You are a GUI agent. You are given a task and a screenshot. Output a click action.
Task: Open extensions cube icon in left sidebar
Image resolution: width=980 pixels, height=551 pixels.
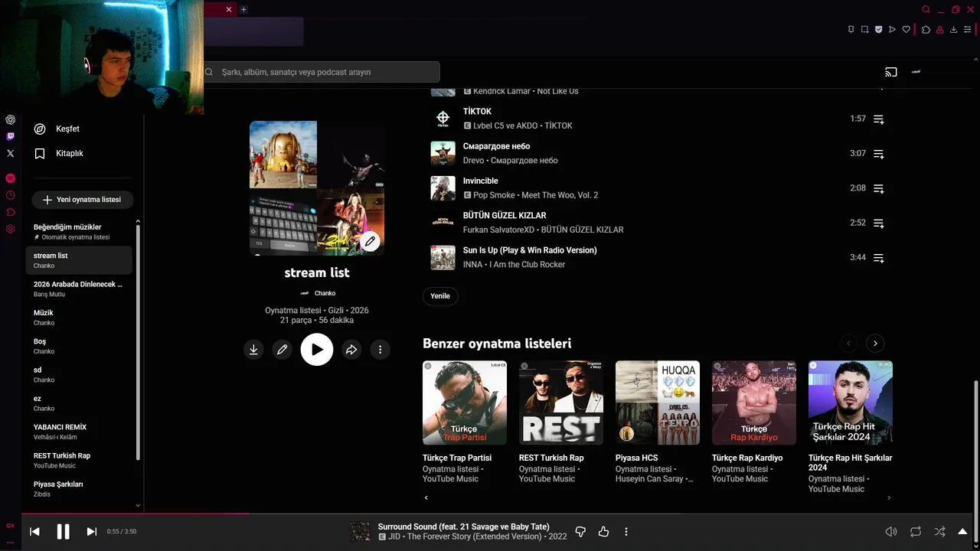(x=10, y=212)
